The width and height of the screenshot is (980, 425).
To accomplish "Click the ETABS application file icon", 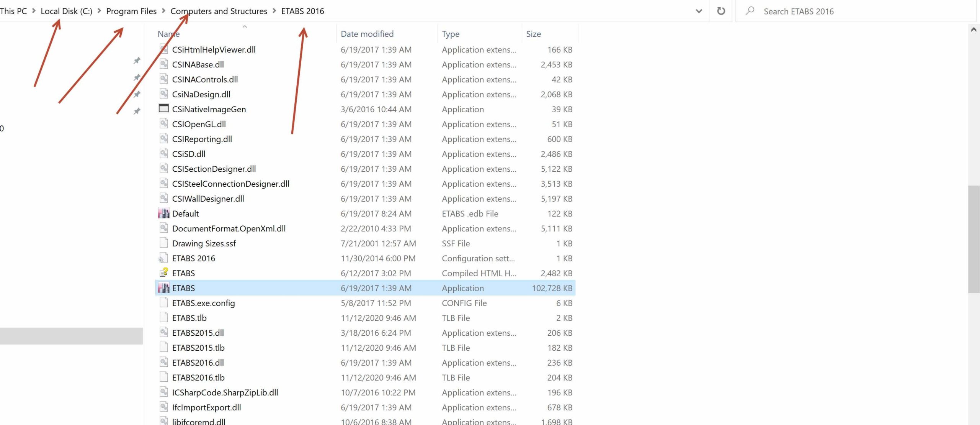I will (163, 288).
